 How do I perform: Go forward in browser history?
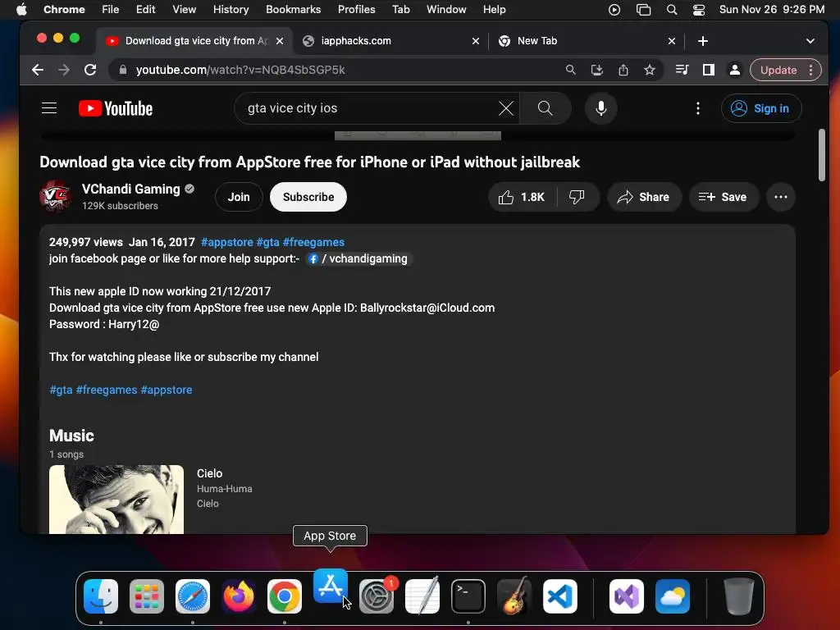pos(64,70)
